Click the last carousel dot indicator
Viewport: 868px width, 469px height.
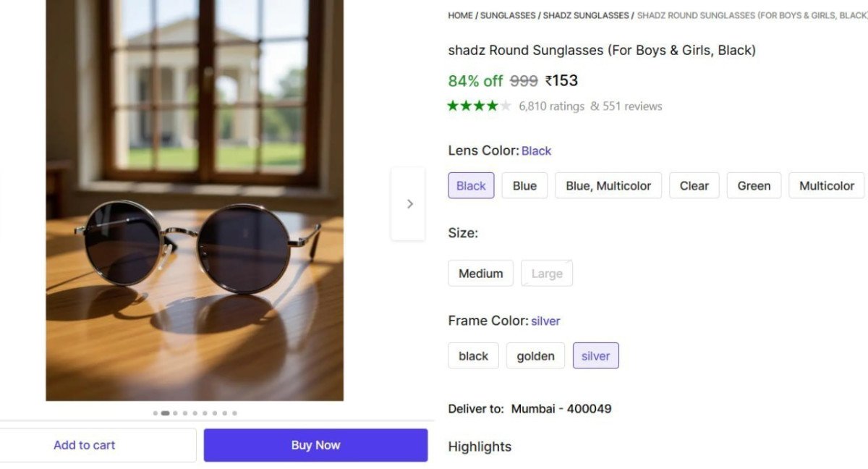pyautogui.click(x=234, y=413)
